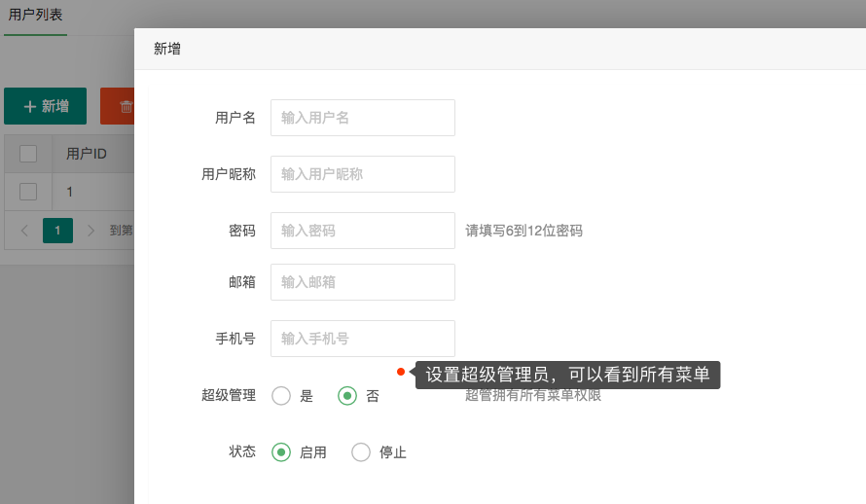Viewport: 866px width, 504px height.
Task: Focus the 用户名 input field
Action: pyautogui.click(x=362, y=118)
